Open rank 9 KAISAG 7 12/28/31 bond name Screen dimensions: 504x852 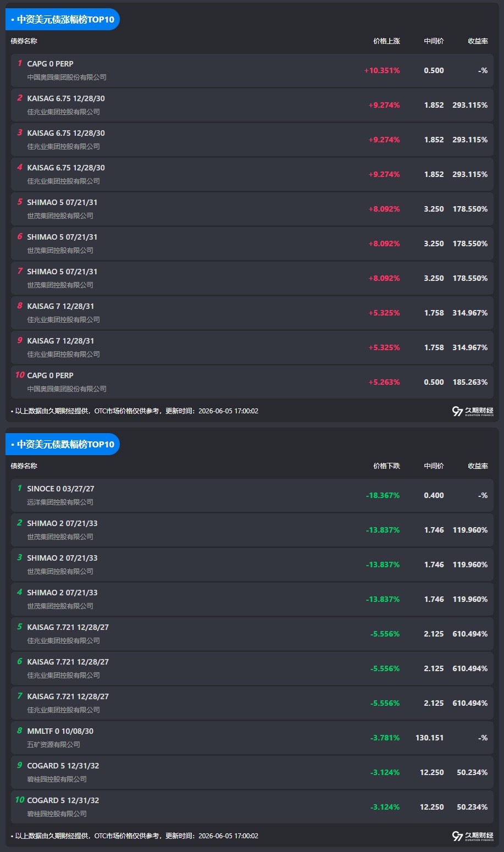coord(60,341)
